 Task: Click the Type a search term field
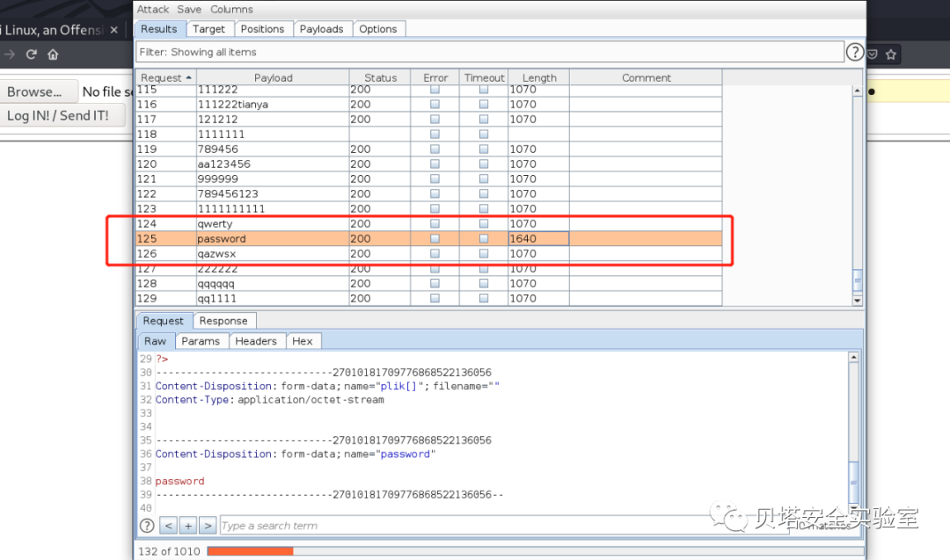click(x=504, y=526)
